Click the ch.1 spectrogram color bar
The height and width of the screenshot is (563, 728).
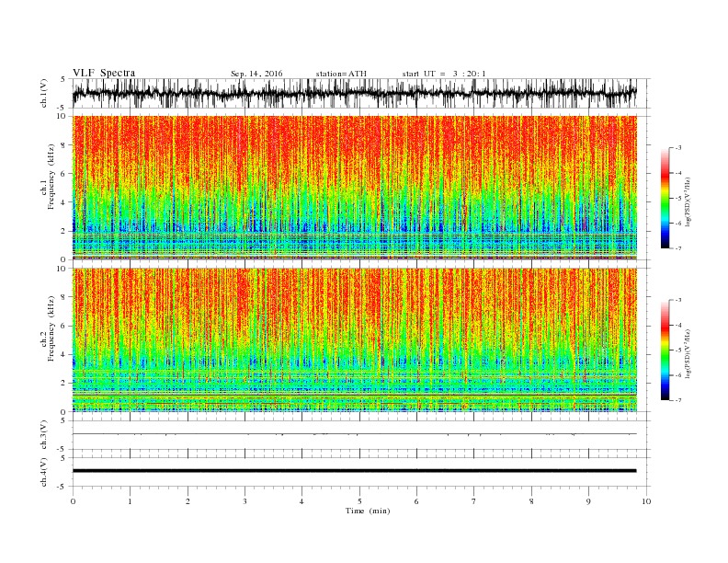(x=665, y=198)
